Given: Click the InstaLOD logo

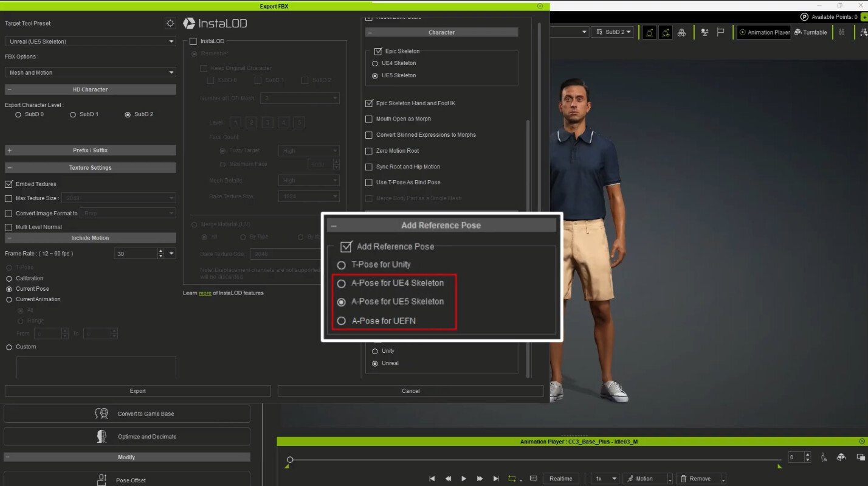Looking at the screenshot, I should click(x=215, y=24).
